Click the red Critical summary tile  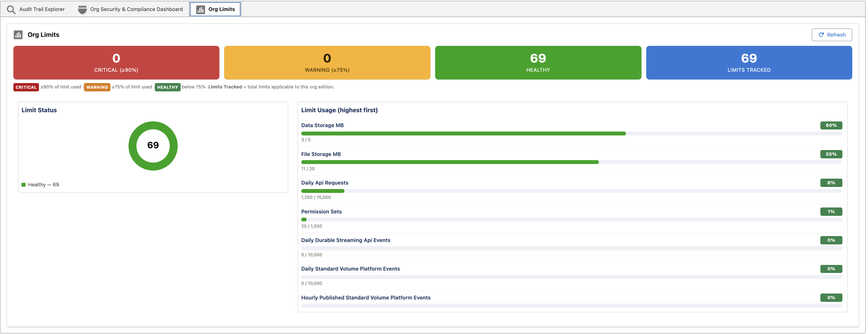coord(116,63)
